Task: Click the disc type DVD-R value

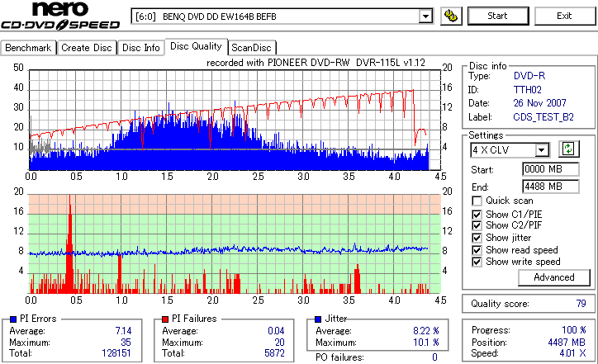Action: point(529,76)
